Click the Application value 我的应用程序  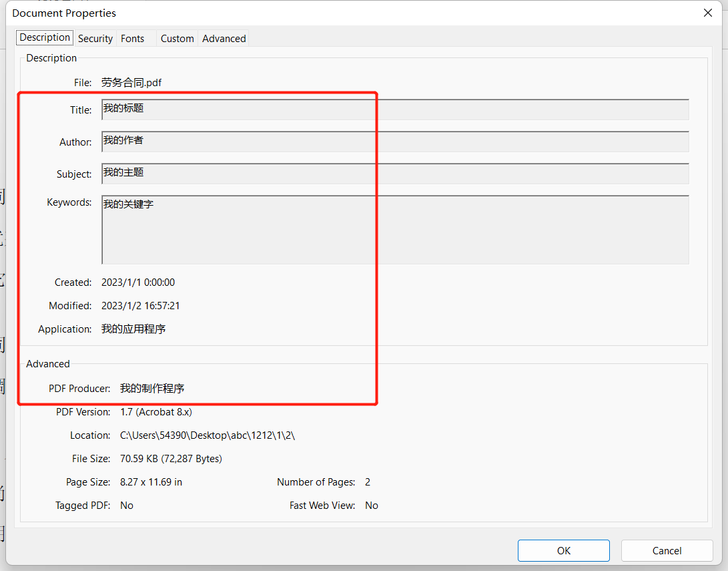pos(133,329)
